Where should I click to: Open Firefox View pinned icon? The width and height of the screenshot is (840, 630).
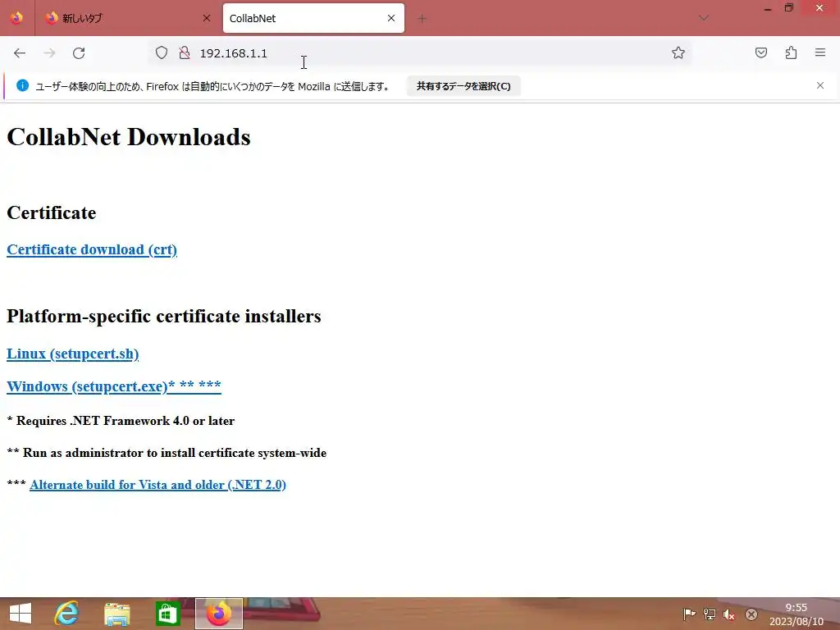click(x=16, y=18)
